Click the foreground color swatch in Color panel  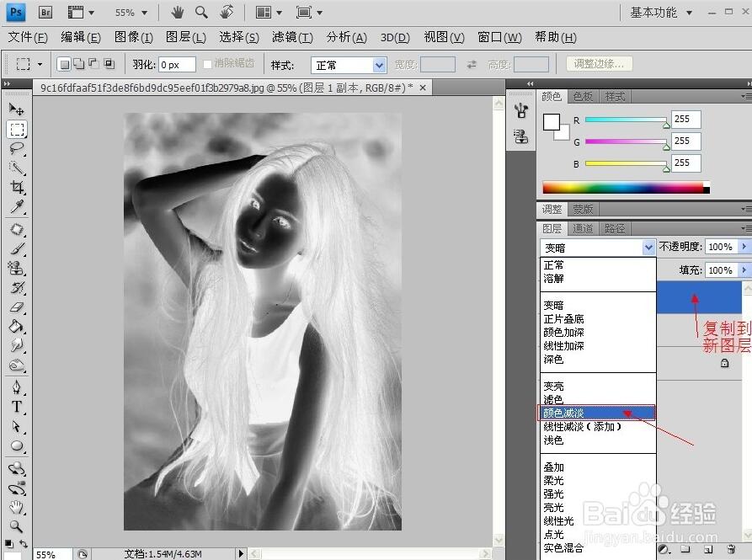click(551, 122)
